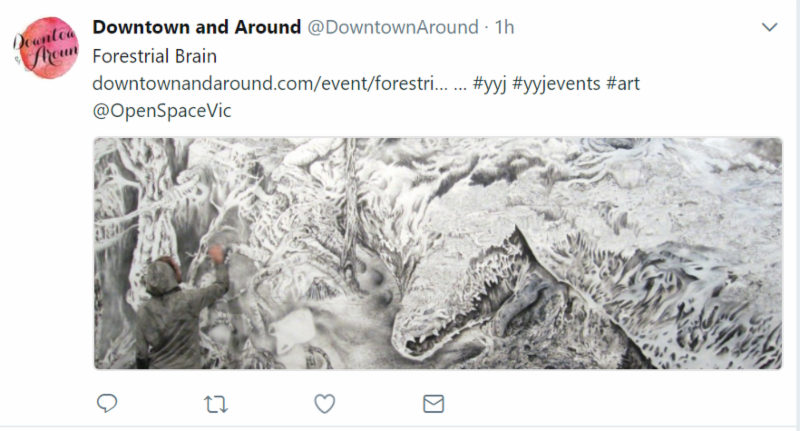This screenshot has height=431, width=800.
Task: Open the @OpenSpaceVic mention
Action: (161, 111)
